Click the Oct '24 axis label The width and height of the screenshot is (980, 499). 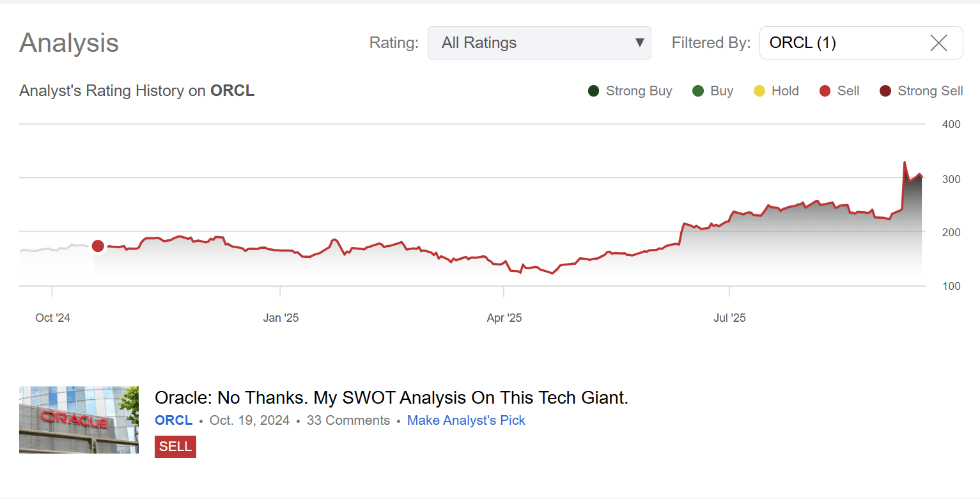pos(52,318)
